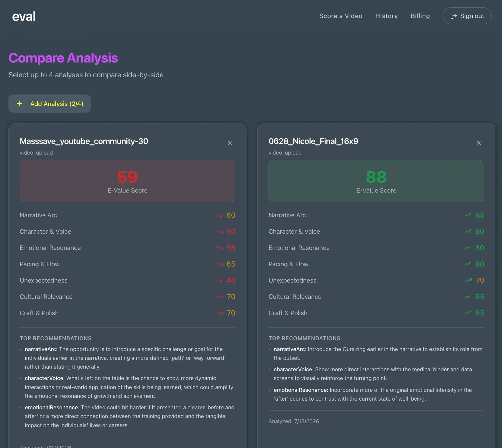502x448 pixels.
Task: Click video_upload label under Nicole title
Action: click(285, 153)
